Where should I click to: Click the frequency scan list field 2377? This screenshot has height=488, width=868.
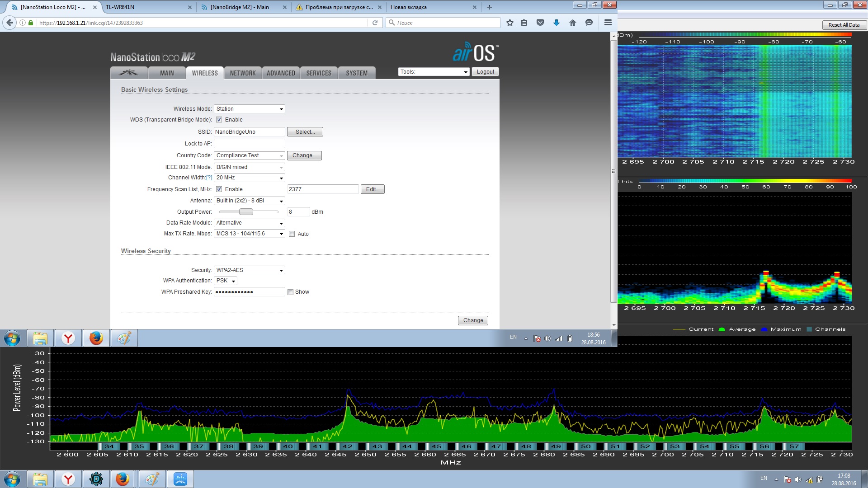point(323,189)
